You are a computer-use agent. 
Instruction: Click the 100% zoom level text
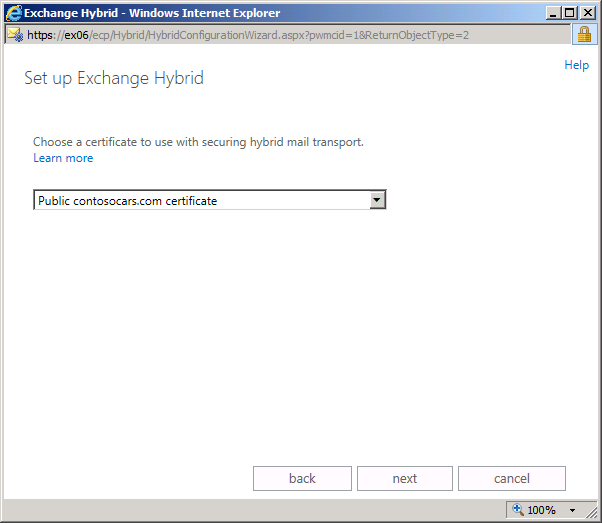(x=541, y=510)
